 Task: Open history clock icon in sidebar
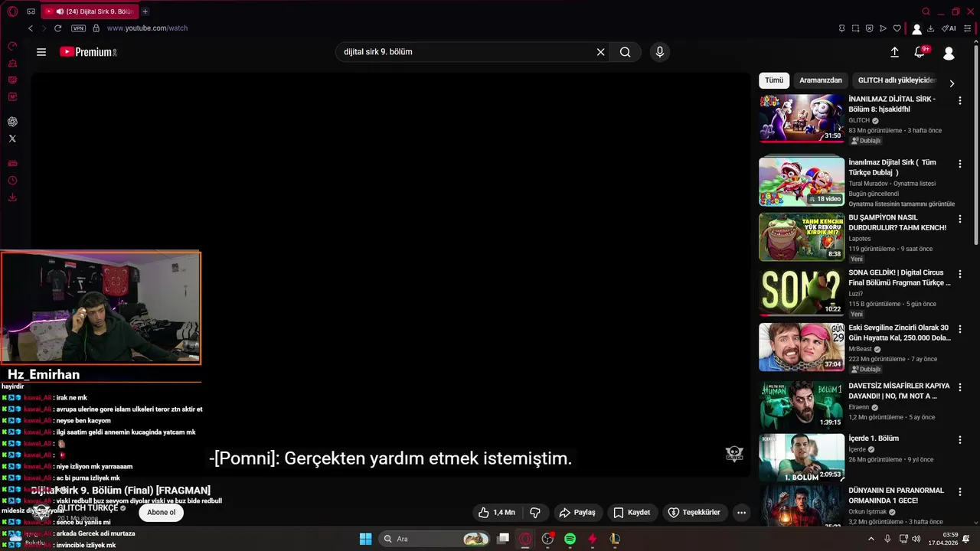(12, 181)
